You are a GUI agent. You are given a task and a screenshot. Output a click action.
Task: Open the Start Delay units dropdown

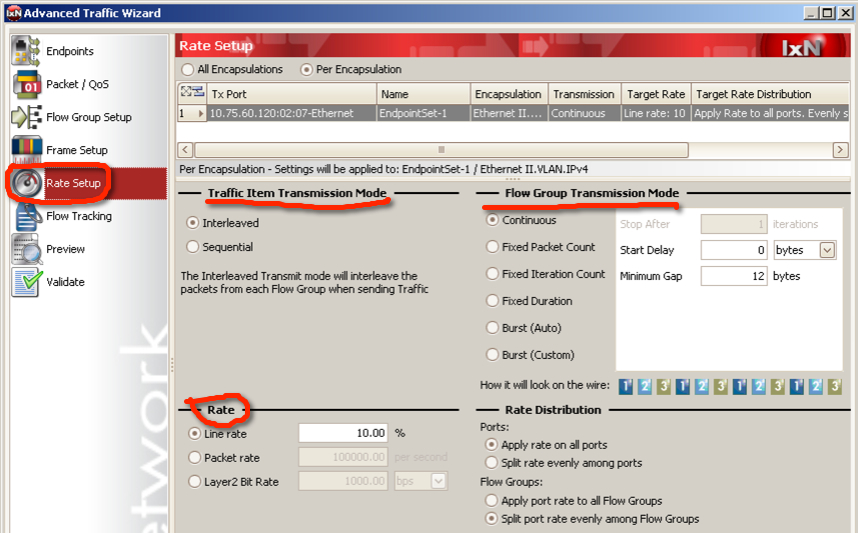(827, 250)
